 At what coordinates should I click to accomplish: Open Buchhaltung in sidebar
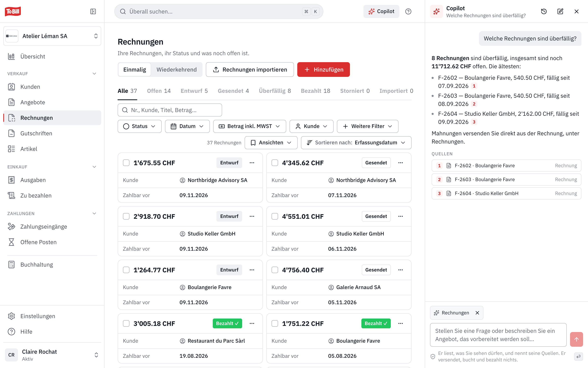pyautogui.click(x=52, y=265)
